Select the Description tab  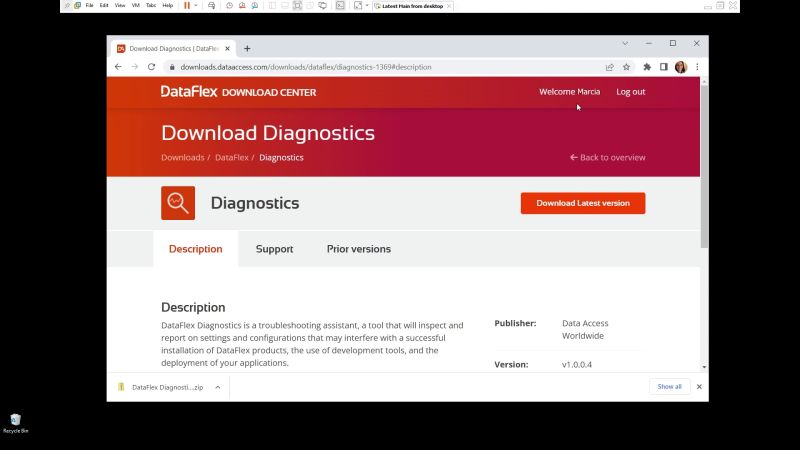coord(195,249)
